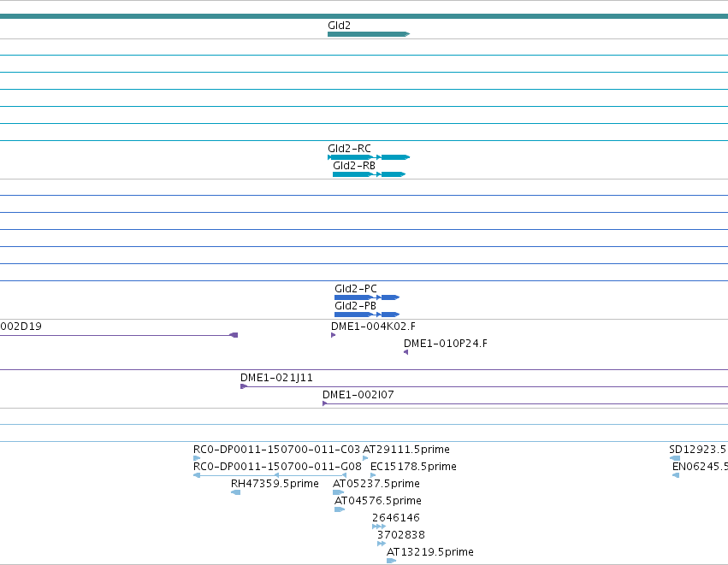
Task: Select the RC0-DP0011-150700-011-G08 left arrow glyph
Action: [x=197, y=475]
